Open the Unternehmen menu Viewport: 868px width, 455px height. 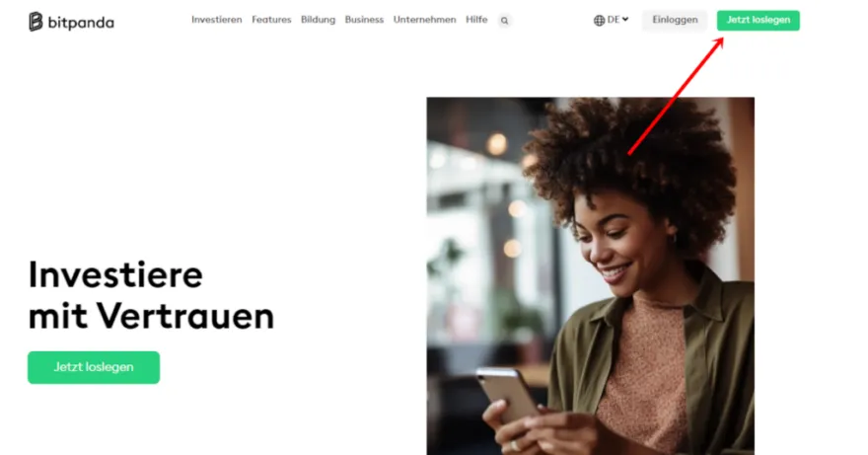(x=424, y=20)
